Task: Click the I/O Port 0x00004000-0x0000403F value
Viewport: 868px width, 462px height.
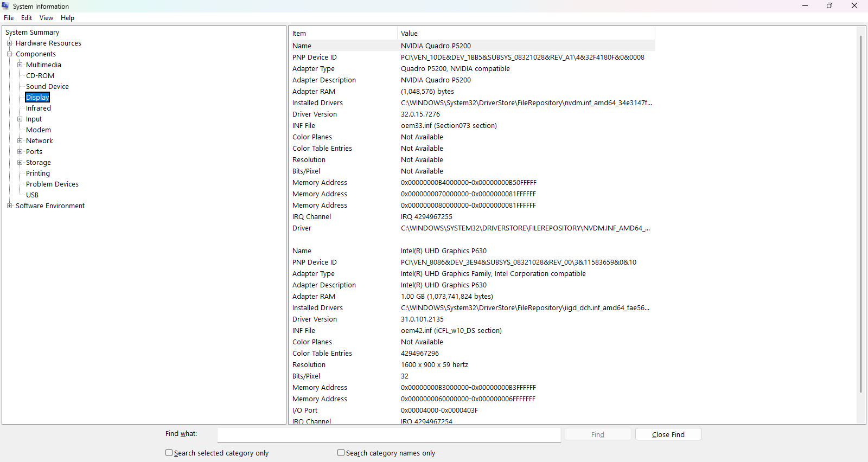Action: pos(439,410)
